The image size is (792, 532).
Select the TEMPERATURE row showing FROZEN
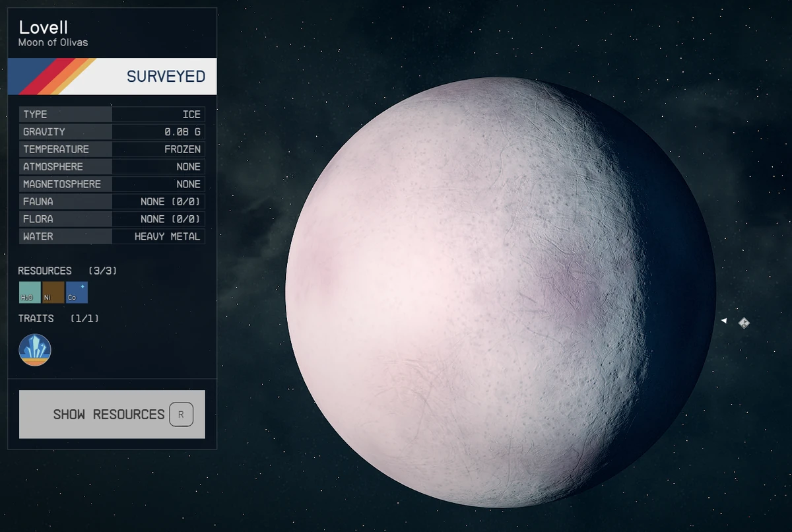[112, 149]
